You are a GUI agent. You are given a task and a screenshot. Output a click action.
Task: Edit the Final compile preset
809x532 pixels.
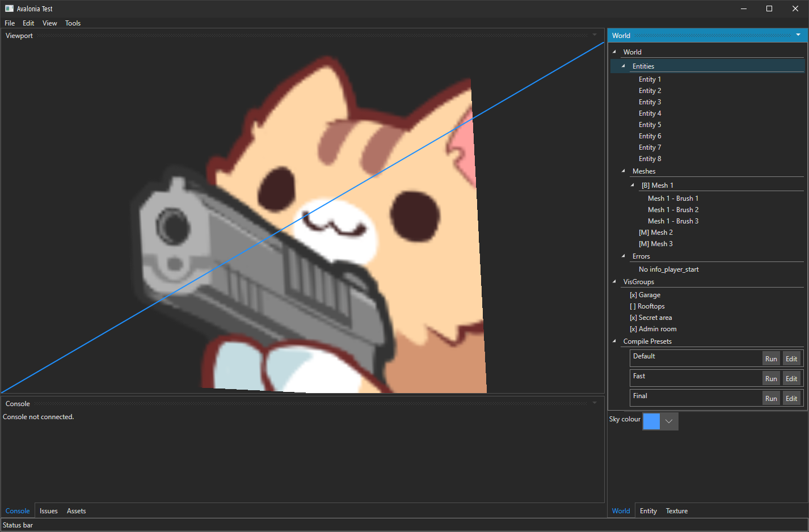pos(791,398)
